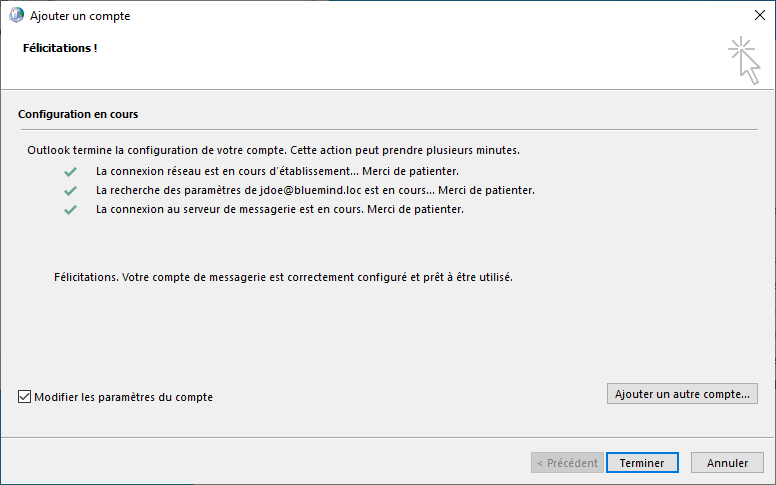This screenshot has width=776, height=485.
Task: Click the green checkmark beside network connection status
Action: click(x=70, y=172)
